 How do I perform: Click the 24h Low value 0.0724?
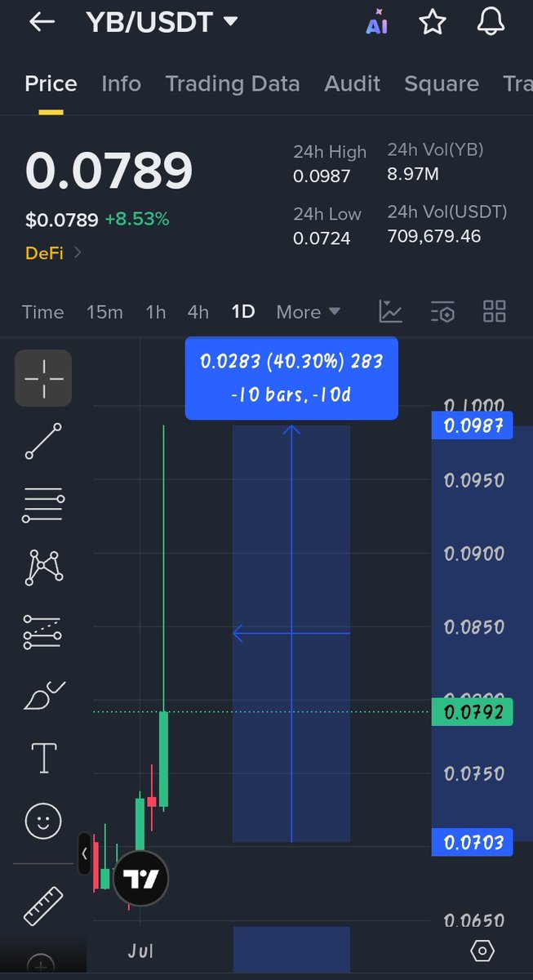click(x=322, y=238)
